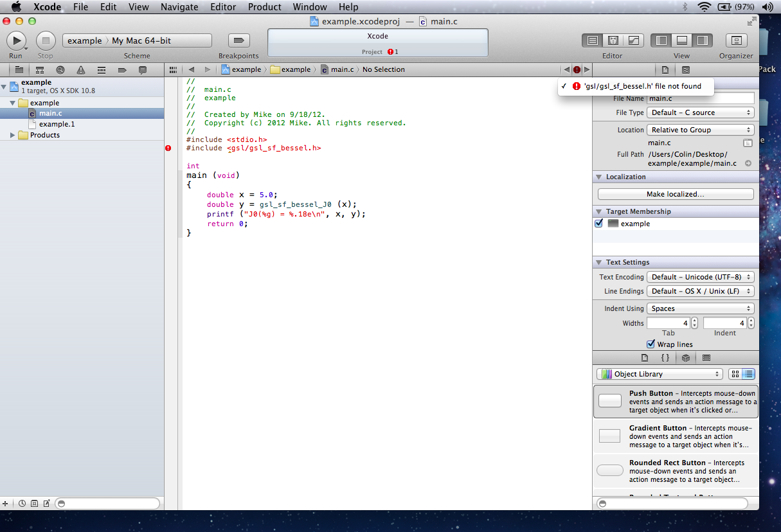Open the Product menu
This screenshot has height=532, width=781.
tap(265, 7)
